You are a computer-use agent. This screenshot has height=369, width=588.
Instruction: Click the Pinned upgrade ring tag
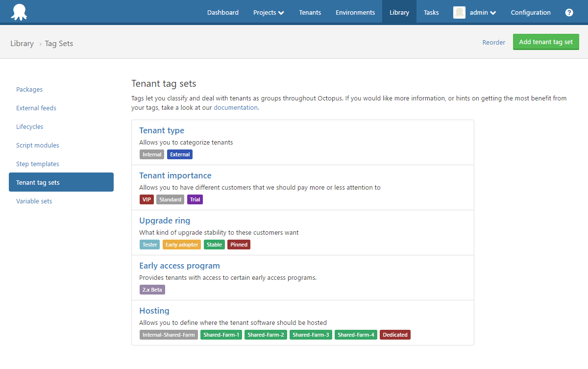coord(239,244)
